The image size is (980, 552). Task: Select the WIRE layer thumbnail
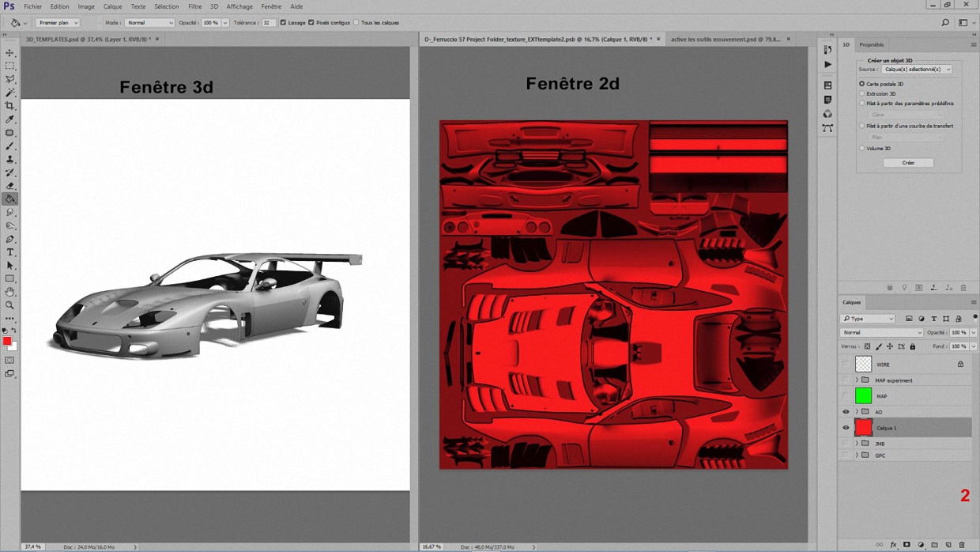pos(863,364)
